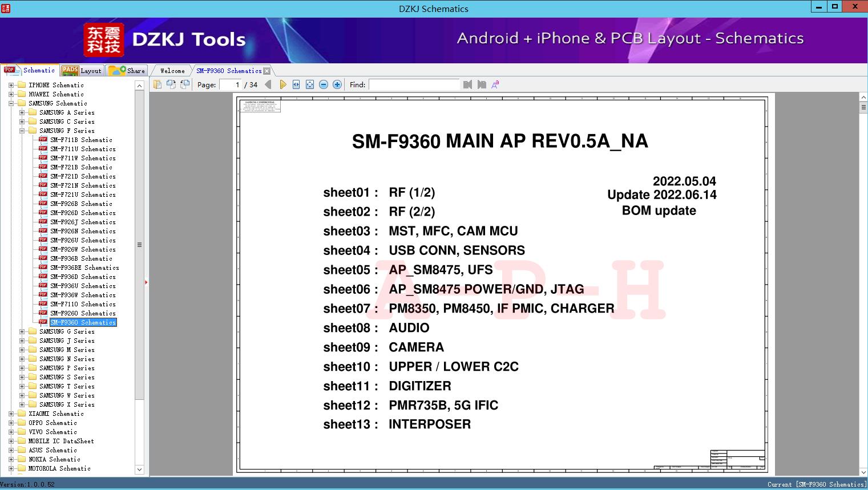
Task: Click the tree panel scroll down arrow
Action: coord(139,469)
